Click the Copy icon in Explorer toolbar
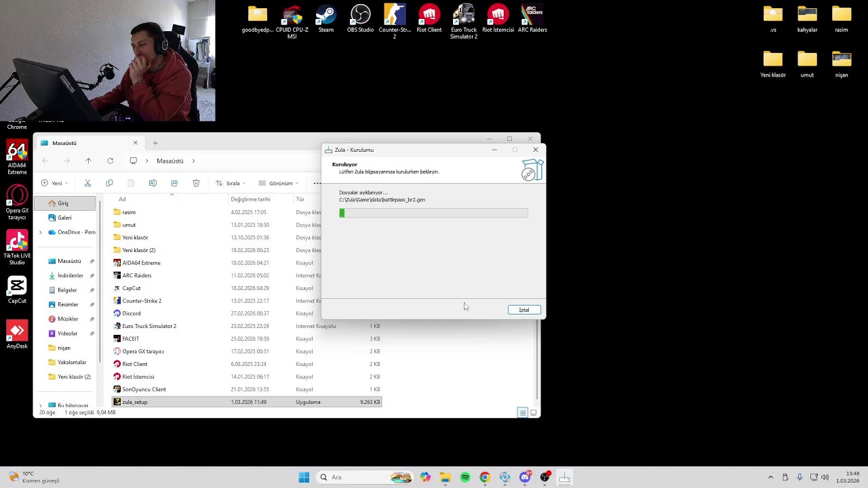Screen dimensions: 868x488 pyautogui.click(x=109, y=183)
